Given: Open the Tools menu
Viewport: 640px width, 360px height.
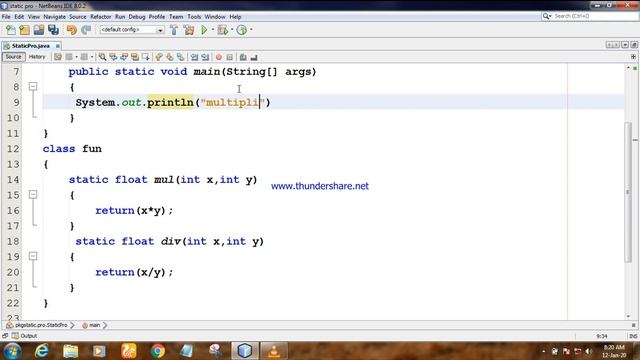Looking at the screenshot, I should [194, 17].
